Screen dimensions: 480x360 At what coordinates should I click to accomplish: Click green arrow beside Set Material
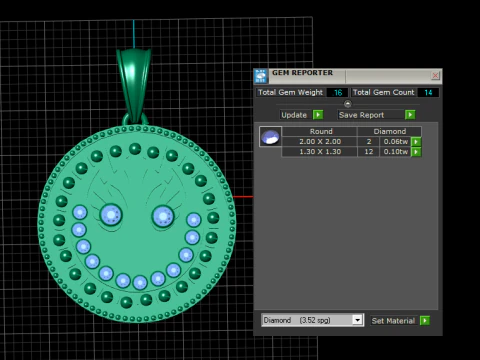[x=425, y=321]
